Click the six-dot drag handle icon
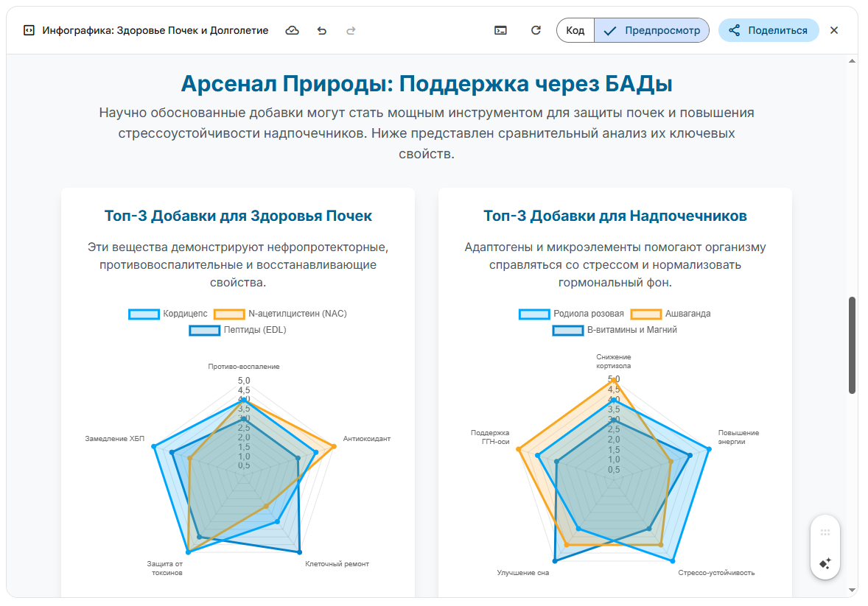Viewport: 868px width, 606px height. click(825, 532)
